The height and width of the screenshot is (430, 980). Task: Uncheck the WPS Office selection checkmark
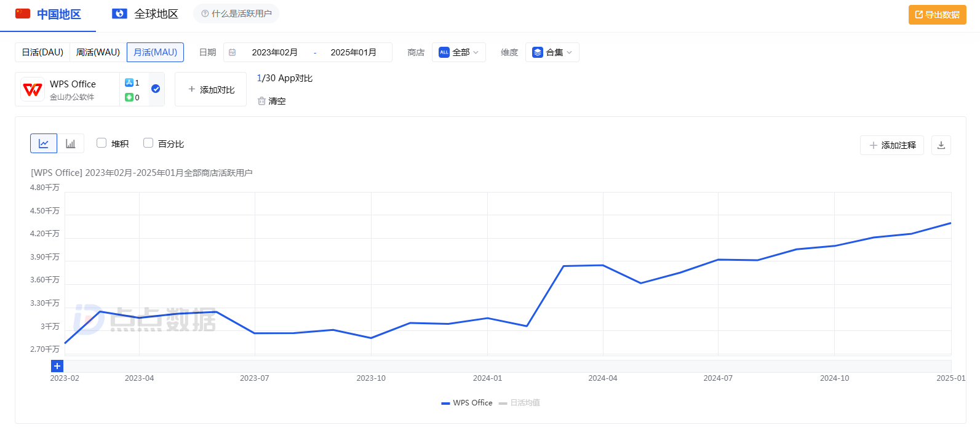pos(156,89)
